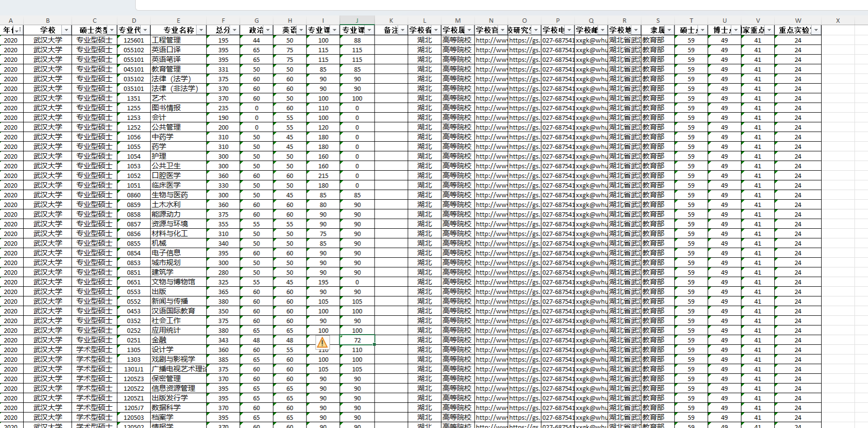Screen dimensions: 868x428
Task: Open the 博士点 filter dropdown in column U
Action: (736, 30)
